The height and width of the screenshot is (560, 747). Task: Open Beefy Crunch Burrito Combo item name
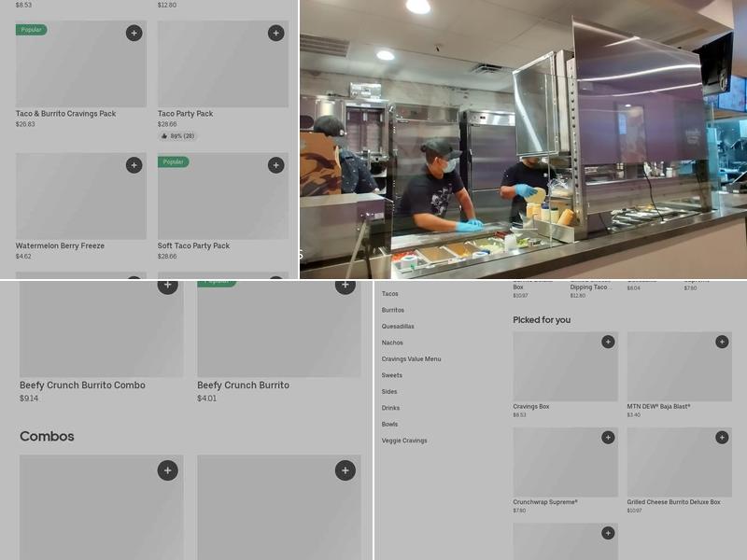(82, 385)
